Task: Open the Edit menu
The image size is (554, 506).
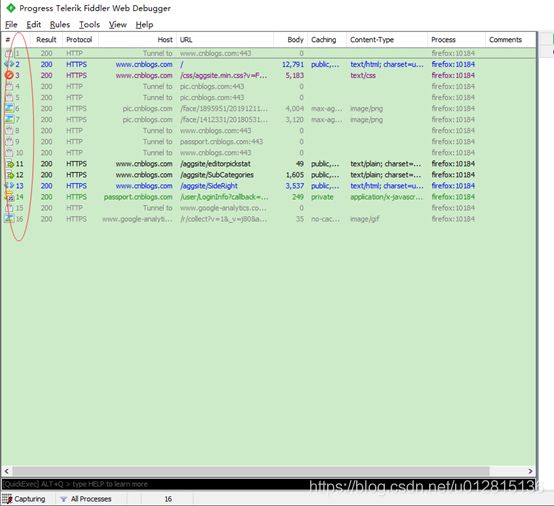Action: pyautogui.click(x=34, y=25)
